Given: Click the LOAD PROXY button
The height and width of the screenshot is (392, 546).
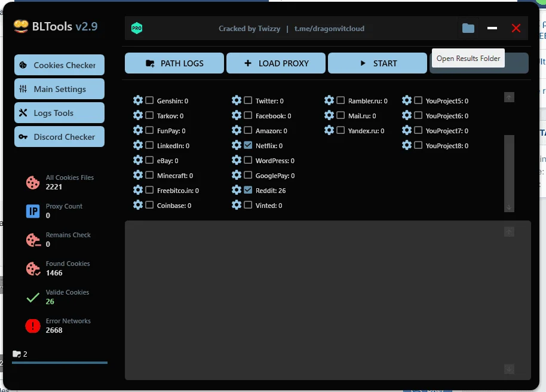Looking at the screenshot, I should (x=276, y=63).
